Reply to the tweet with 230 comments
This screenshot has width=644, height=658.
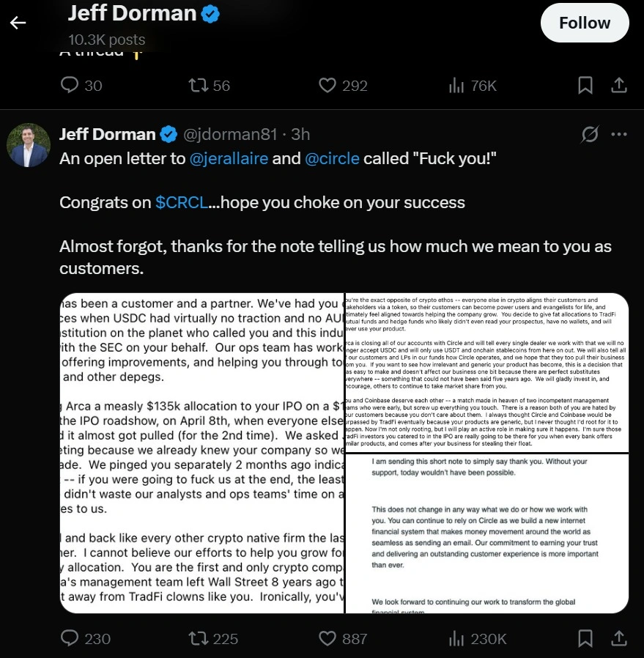click(70, 639)
